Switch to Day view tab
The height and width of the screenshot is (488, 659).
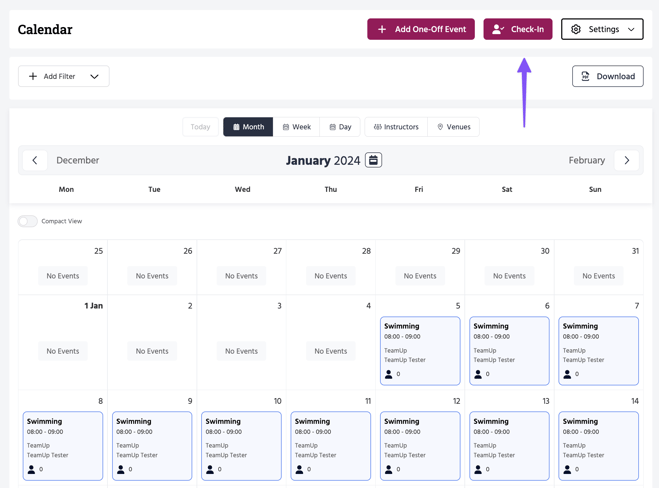pyautogui.click(x=340, y=127)
